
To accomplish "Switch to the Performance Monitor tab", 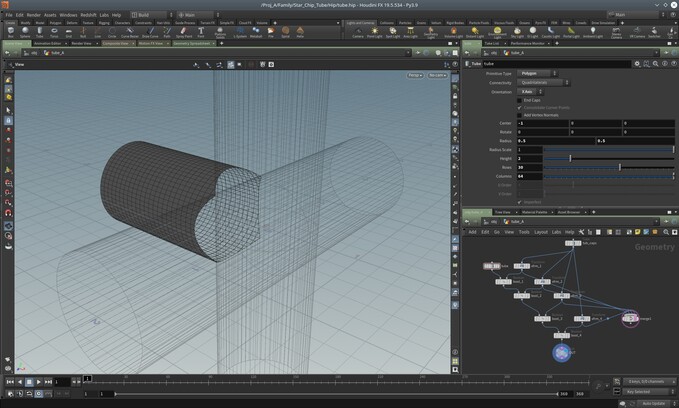I will [527, 43].
